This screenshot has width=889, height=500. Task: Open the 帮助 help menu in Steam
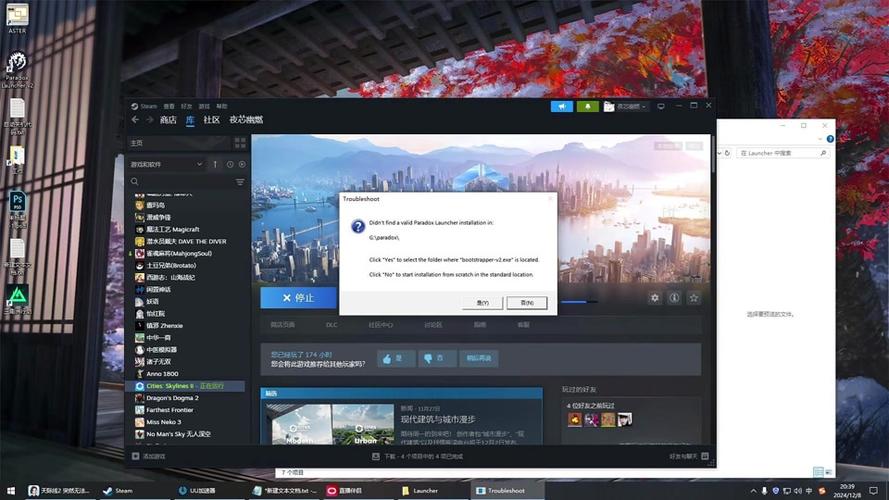[x=222, y=106]
